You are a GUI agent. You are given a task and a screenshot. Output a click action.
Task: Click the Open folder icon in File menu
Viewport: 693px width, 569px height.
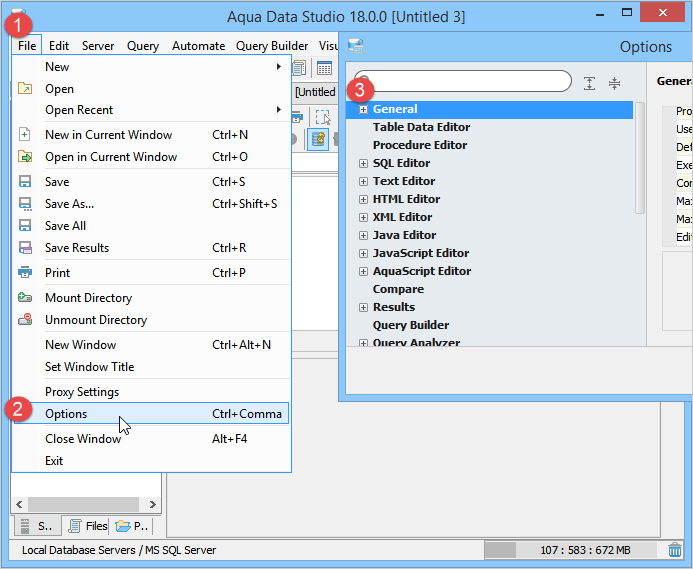point(25,88)
